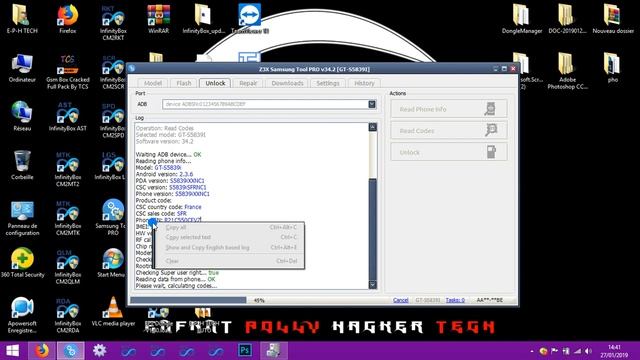The image size is (640, 360).
Task: Open the Settings tab
Action: [x=328, y=83]
